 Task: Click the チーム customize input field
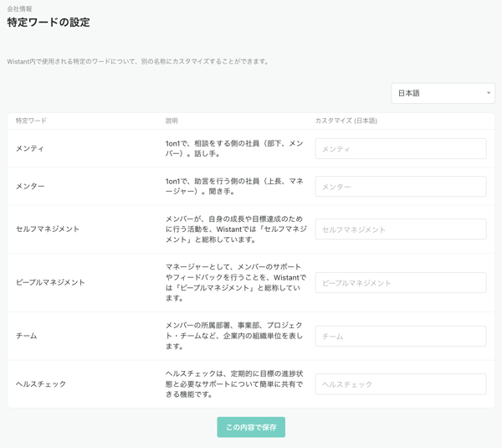[x=400, y=337]
